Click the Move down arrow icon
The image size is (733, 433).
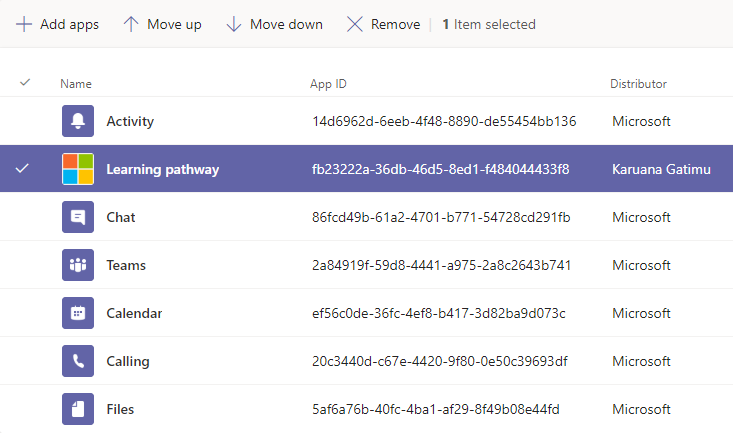coord(234,24)
